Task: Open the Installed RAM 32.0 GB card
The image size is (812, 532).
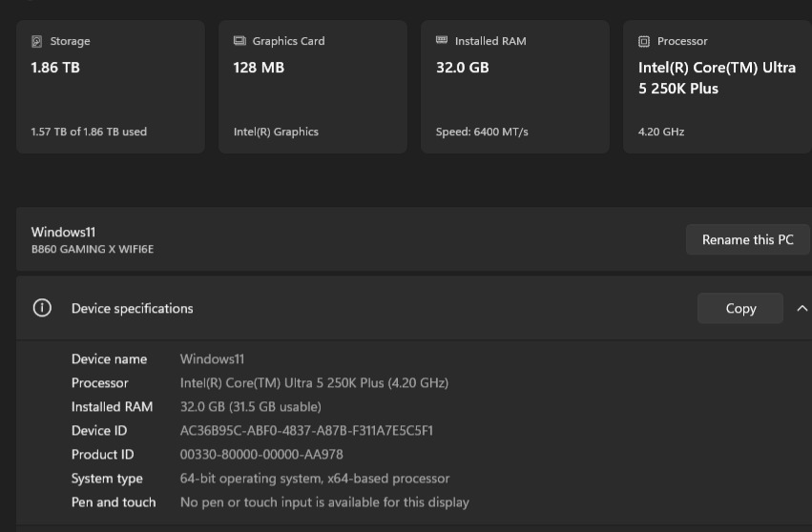Action: [514, 87]
